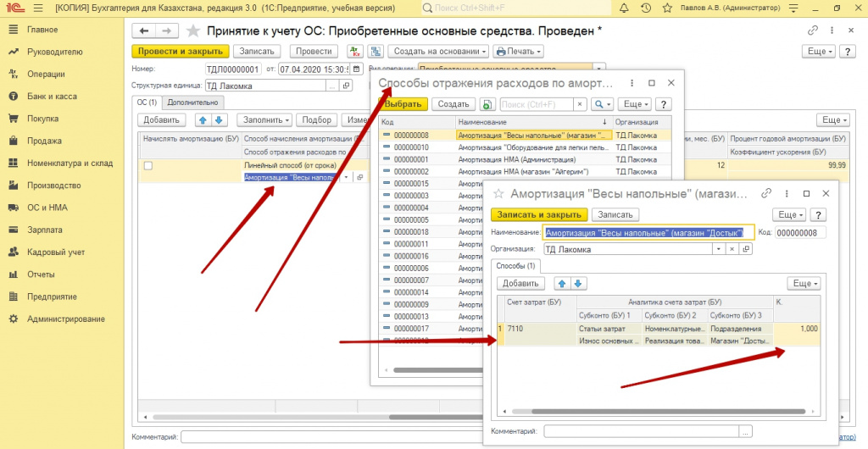Toggle Начислять амортизацию (БУ) checkbox
This screenshot has width=868, height=449.
147,165
